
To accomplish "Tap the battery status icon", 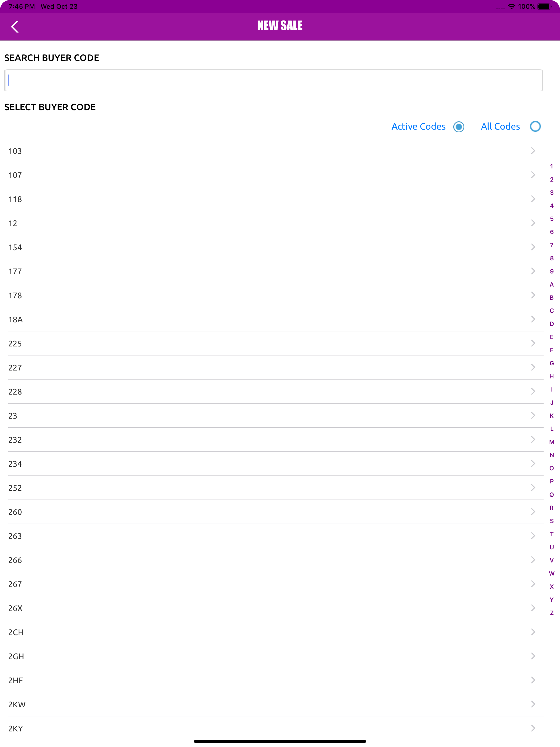I will tap(544, 6).
